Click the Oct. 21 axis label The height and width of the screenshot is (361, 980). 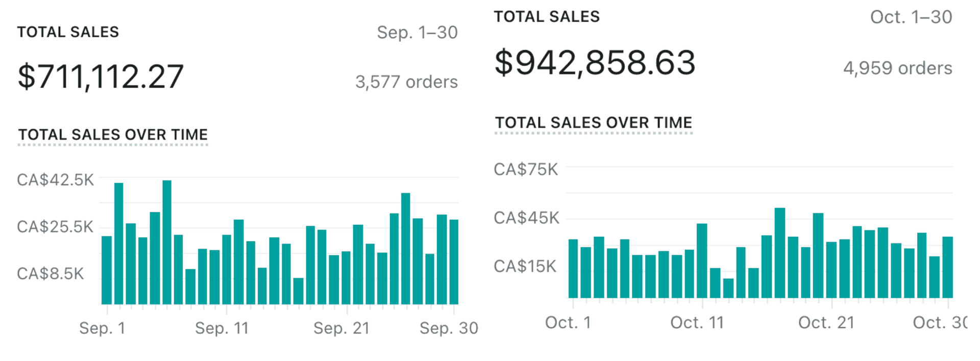826,322
